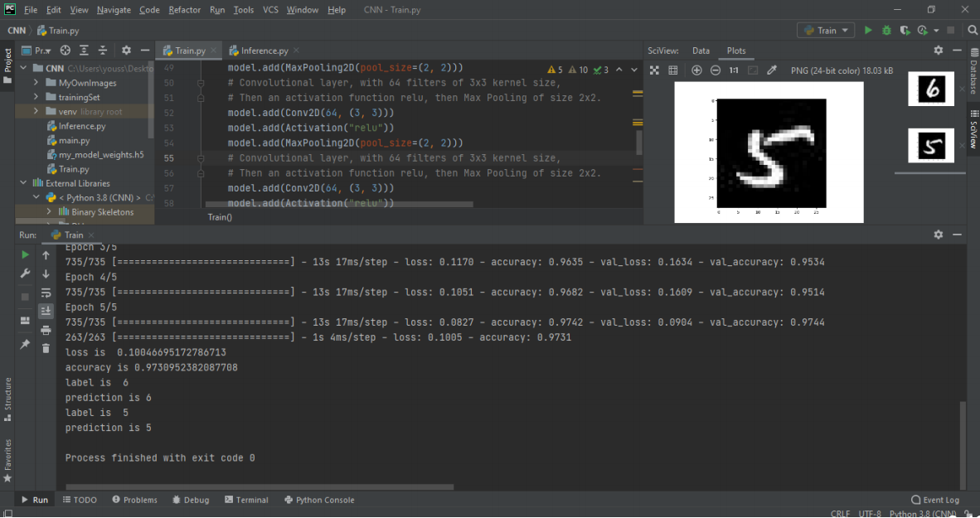Click the Run console horizontal scrollbar

pyautogui.click(x=260, y=487)
